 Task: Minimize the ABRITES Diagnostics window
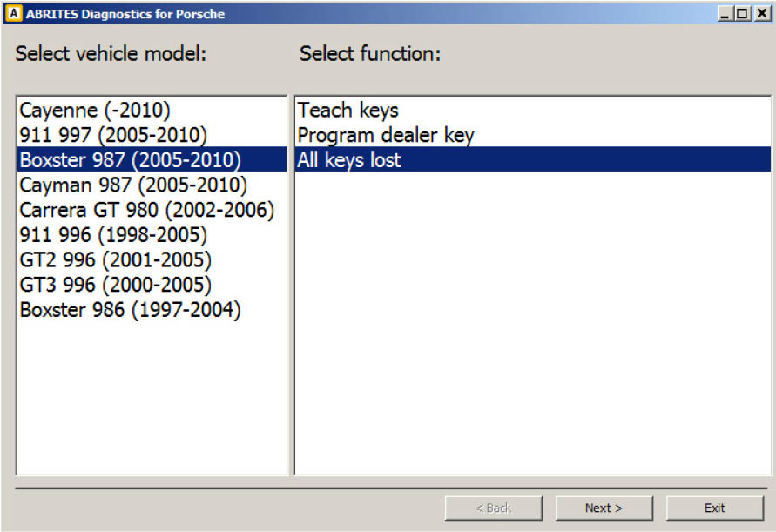point(725,14)
